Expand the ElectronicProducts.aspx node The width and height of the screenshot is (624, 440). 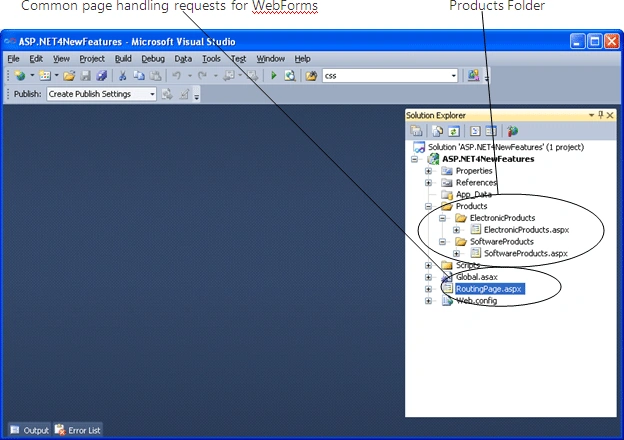(456, 230)
